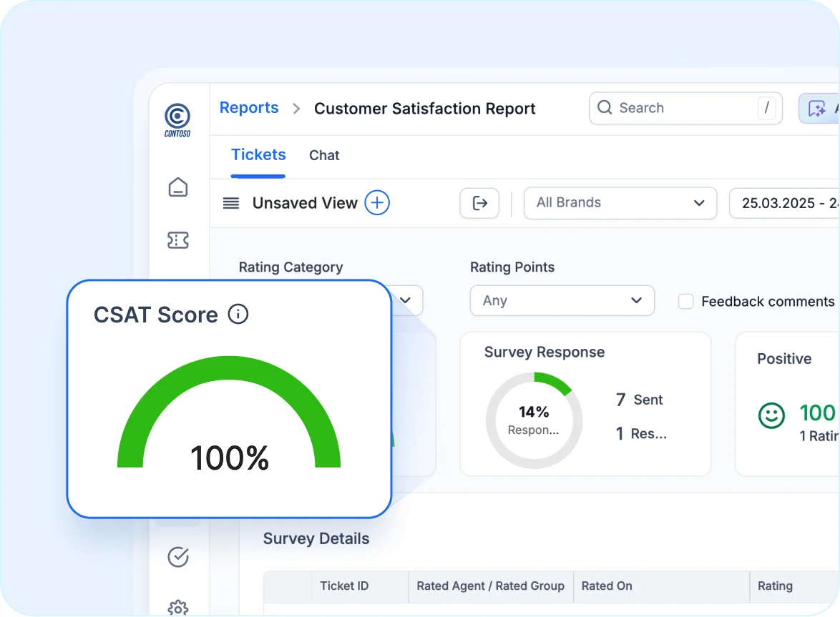Screen dimensions: 840x617
Task: Open the Home section from the sidebar
Action: tap(177, 187)
